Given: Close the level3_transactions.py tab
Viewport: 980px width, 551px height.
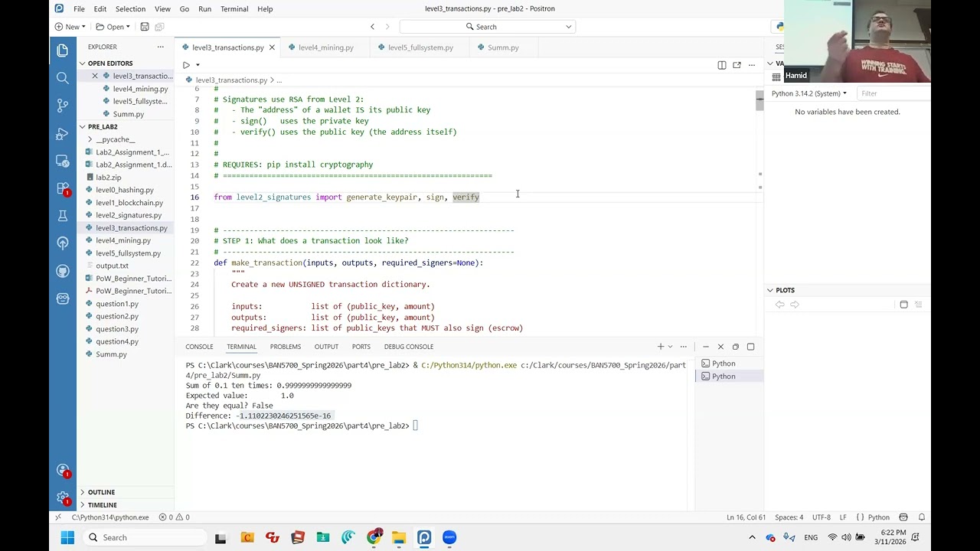Looking at the screenshot, I should pos(272,47).
